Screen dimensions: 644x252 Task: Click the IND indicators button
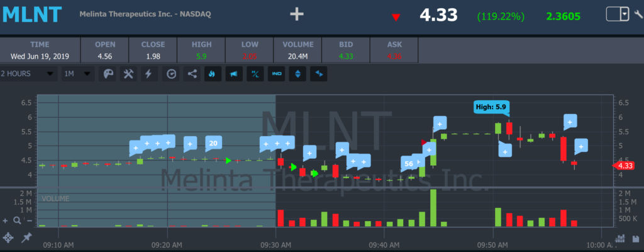pyautogui.click(x=277, y=74)
